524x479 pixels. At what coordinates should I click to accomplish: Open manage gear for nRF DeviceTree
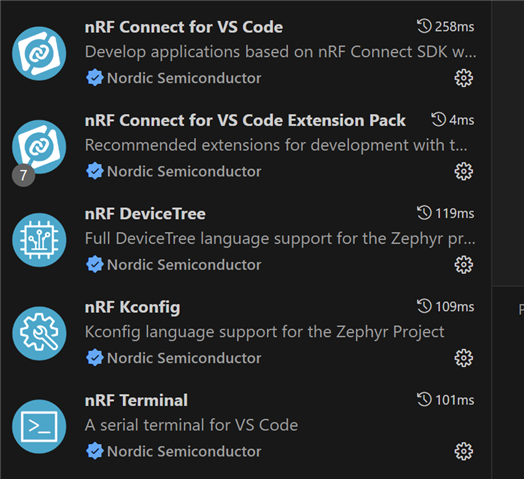point(464,265)
